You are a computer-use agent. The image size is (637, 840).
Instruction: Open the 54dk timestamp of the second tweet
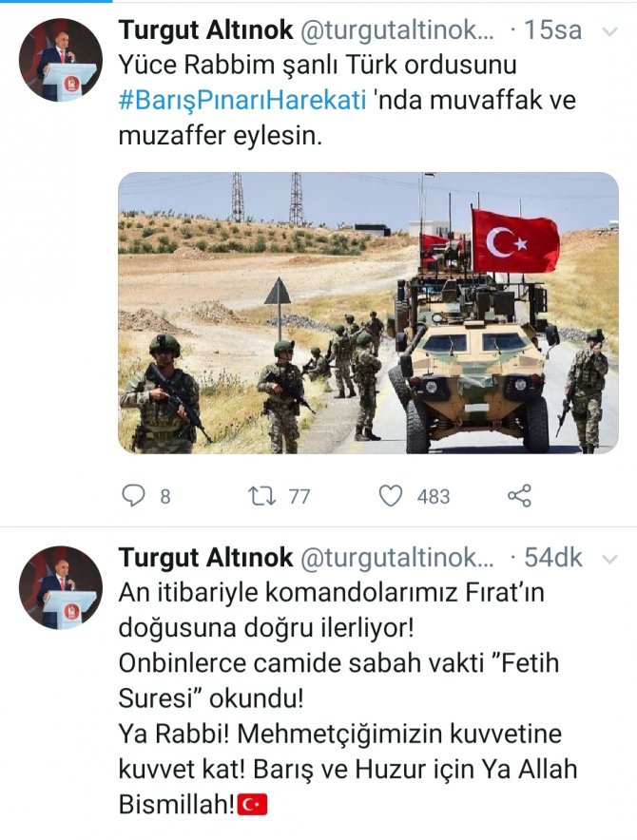[552, 558]
